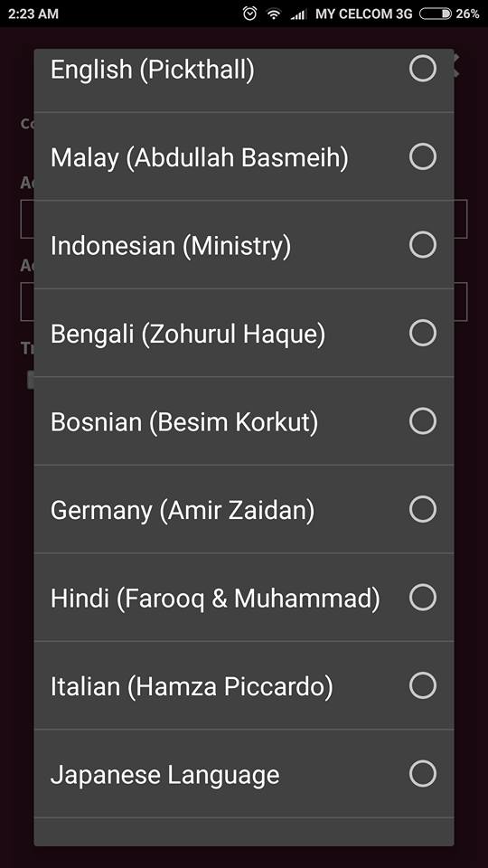Select the Japanese Language radio button
This screenshot has height=868, width=488.
point(423,773)
